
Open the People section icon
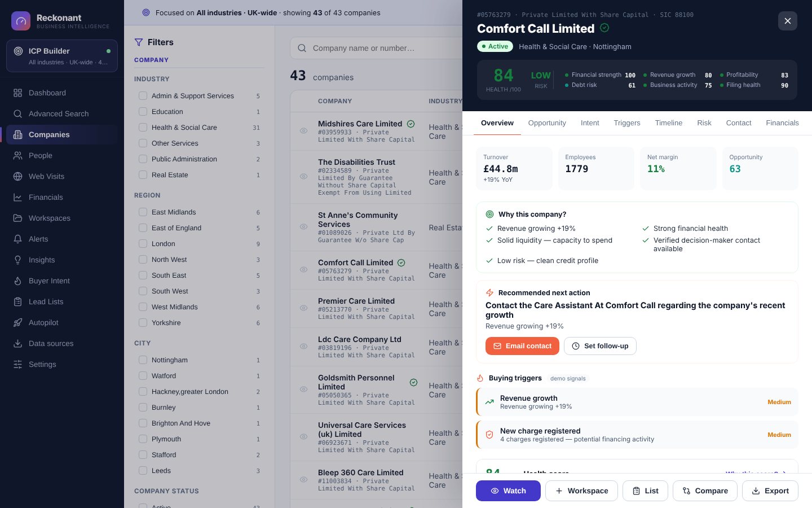click(17, 155)
